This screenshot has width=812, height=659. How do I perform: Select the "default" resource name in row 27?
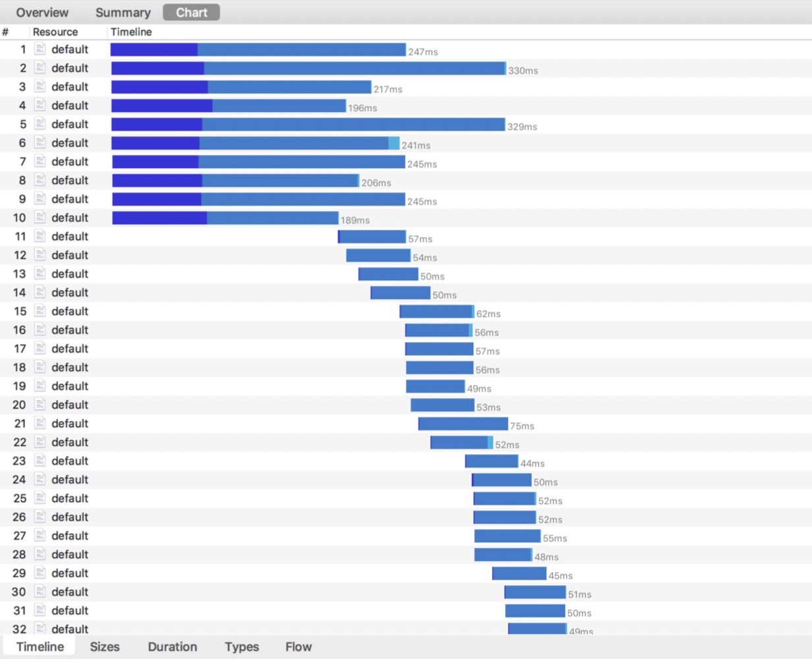70,536
